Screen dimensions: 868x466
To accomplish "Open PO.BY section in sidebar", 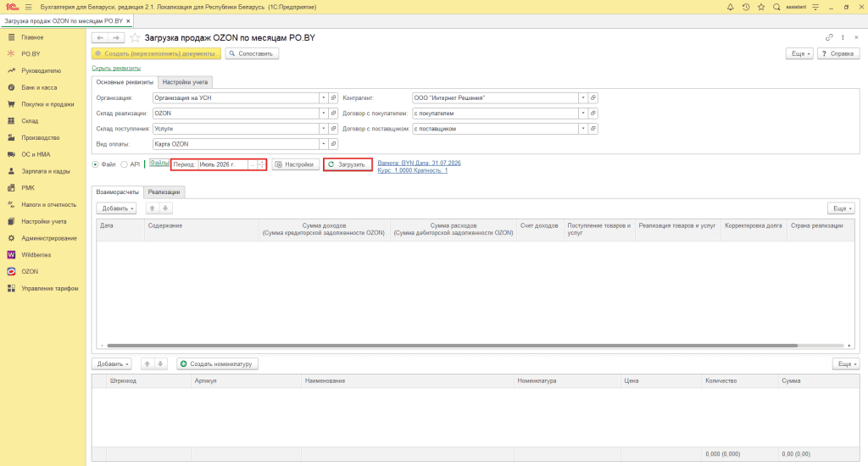I will point(31,54).
